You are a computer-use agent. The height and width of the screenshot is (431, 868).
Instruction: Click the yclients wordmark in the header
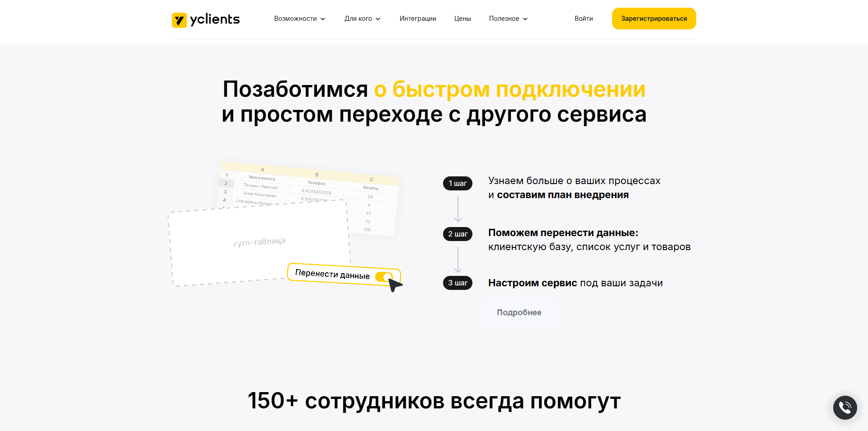[x=216, y=19]
